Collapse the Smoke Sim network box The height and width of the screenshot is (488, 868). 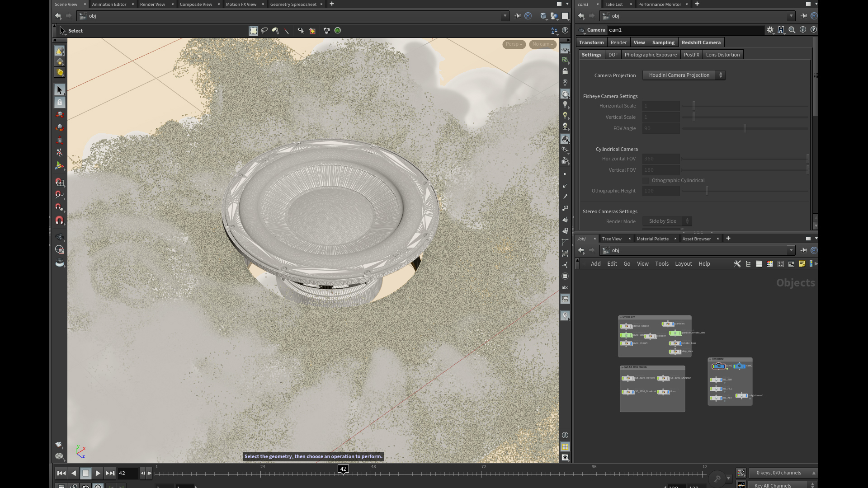621,317
